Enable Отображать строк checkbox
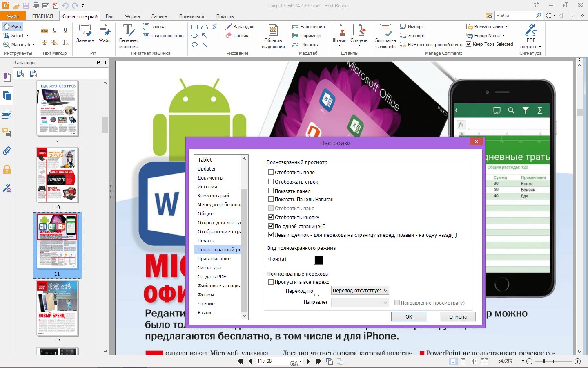Viewport: 588px width, 368px height. [x=271, y=182]
